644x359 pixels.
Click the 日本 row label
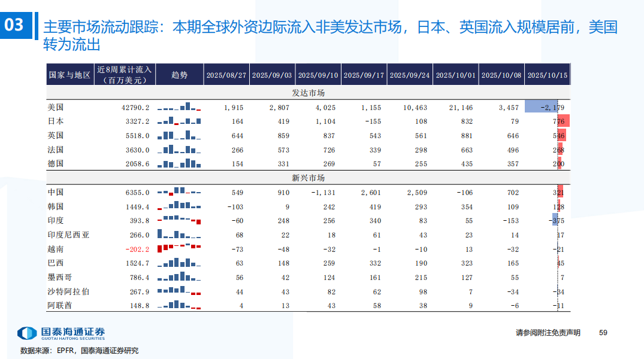tap(56, 121)
